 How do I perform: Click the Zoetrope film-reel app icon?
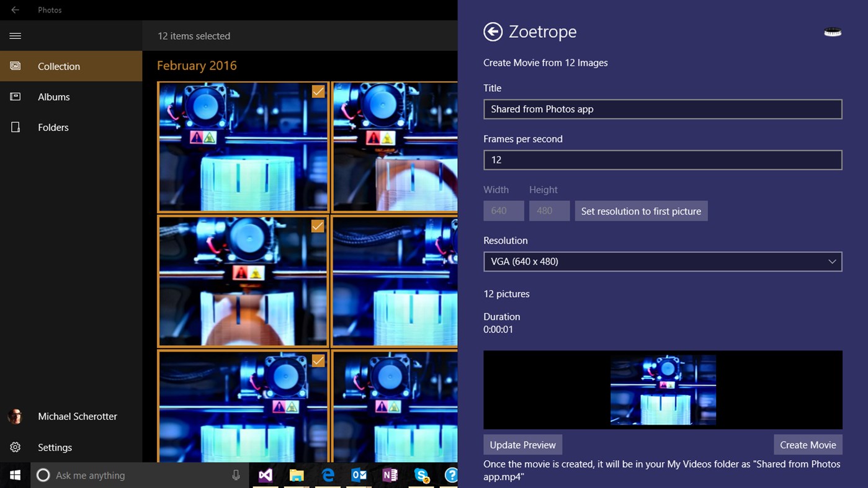coord(832,31)
